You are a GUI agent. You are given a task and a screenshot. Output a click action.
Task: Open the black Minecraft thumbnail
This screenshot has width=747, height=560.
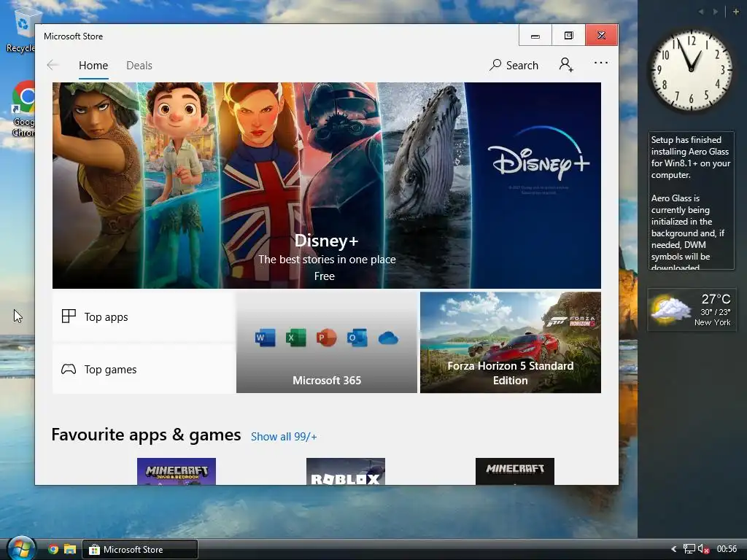coord(514,472)
